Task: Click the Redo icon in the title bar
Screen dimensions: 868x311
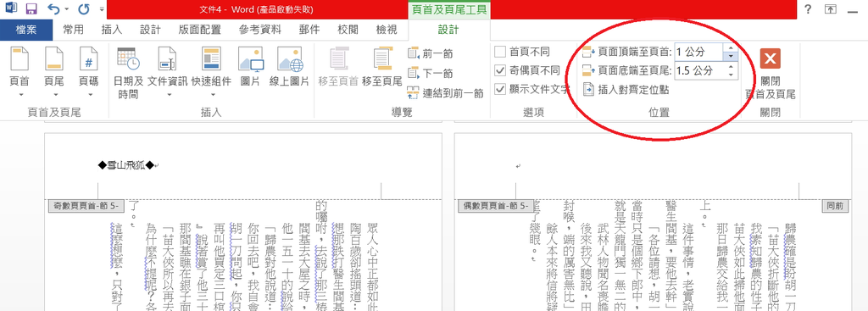Action: pyautogui.click(x=84, y=8)
